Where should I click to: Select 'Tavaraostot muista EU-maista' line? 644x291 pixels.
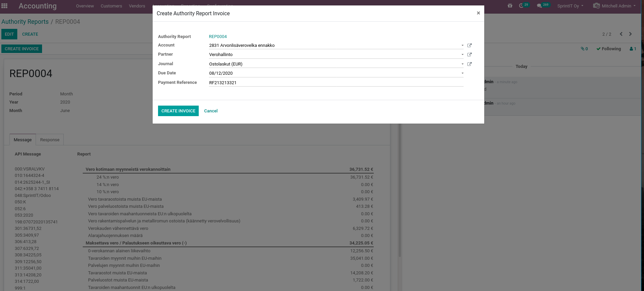click(228, 273)
